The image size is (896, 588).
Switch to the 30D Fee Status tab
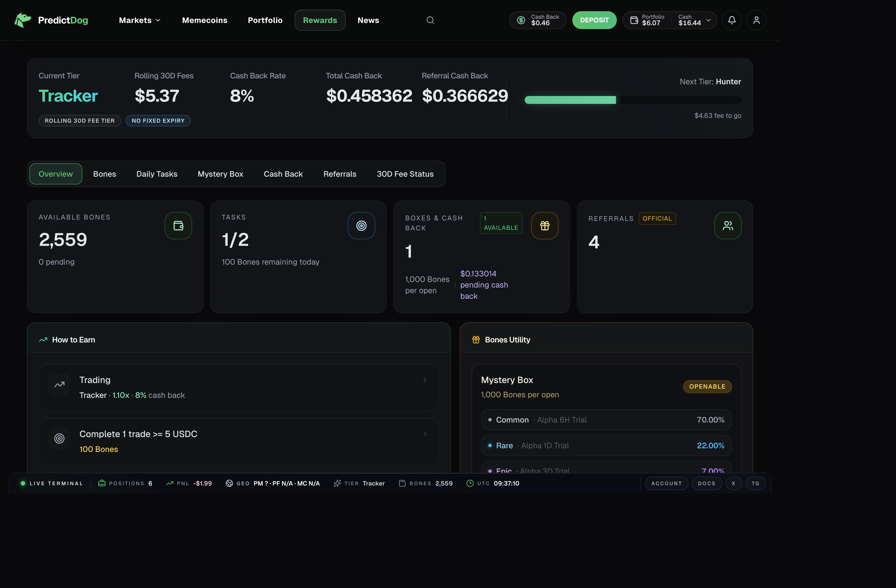coord(405,174)
